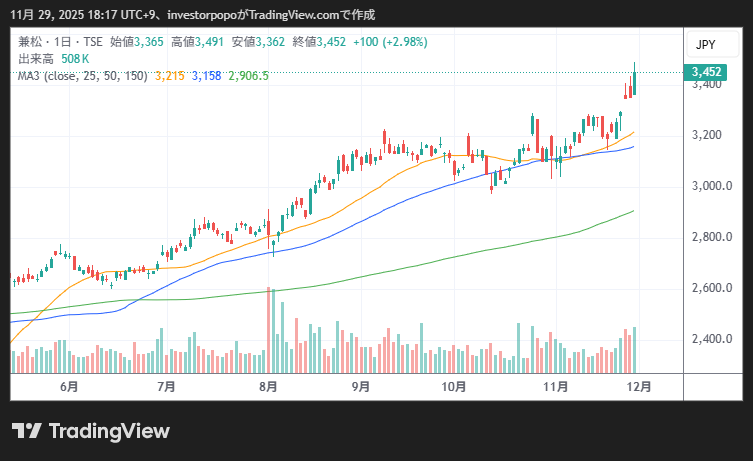Screen dimensions: 753x461
Task: Click the current price label 3,452
Action: (x=707, y=72)
